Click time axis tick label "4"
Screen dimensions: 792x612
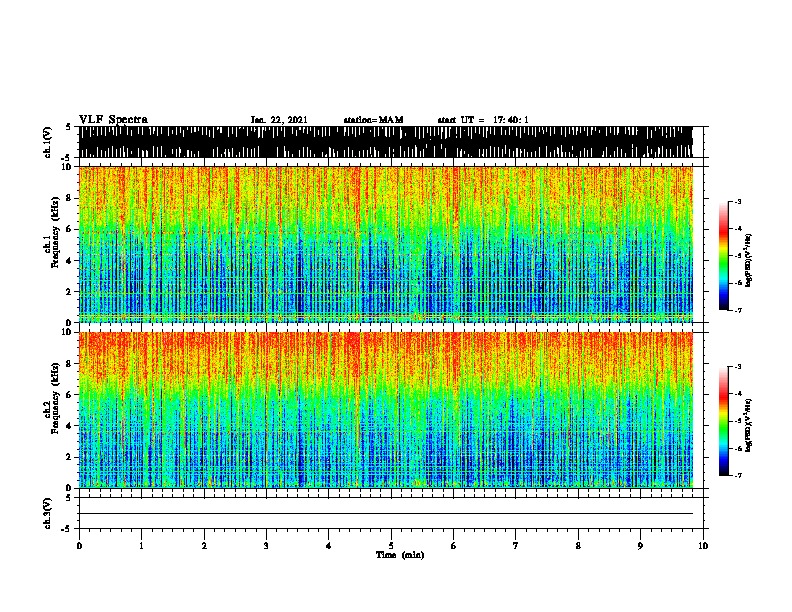329,546
